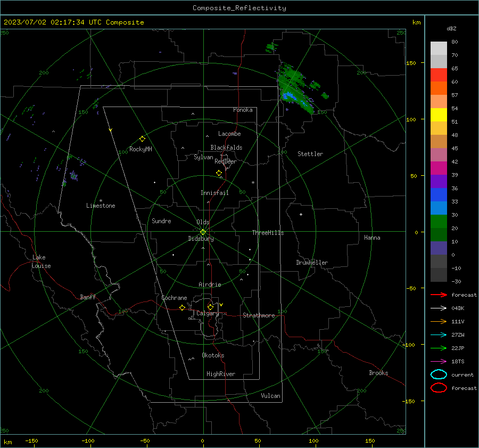The image size is (479, 448).
Task: Click the Airdrie map label
Action: [210, 284]
